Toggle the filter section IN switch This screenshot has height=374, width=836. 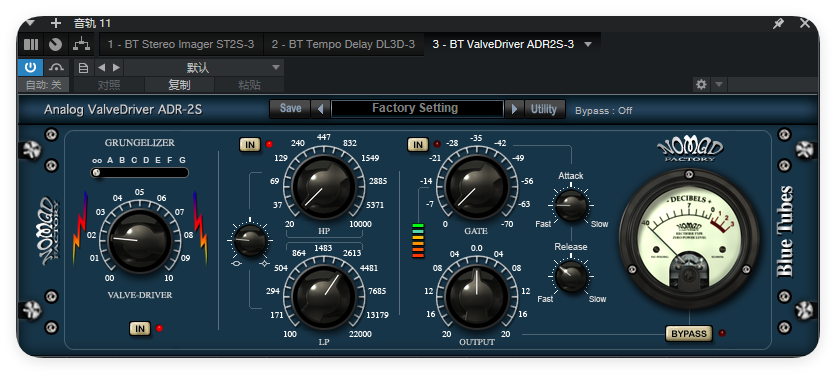250,144
